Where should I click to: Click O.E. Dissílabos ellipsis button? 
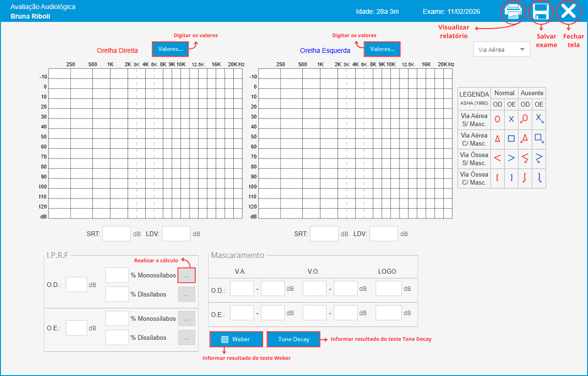(186, 337)
